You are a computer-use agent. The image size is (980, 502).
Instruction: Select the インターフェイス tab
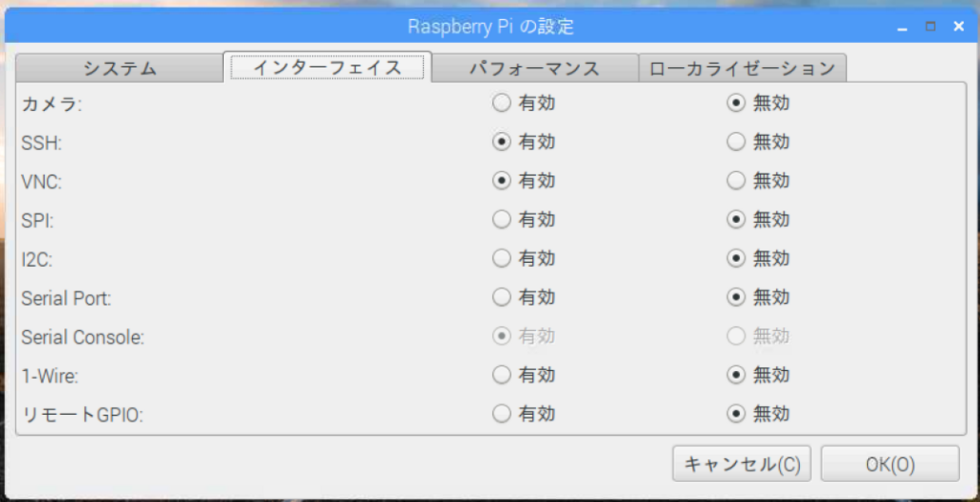(327, 68)
